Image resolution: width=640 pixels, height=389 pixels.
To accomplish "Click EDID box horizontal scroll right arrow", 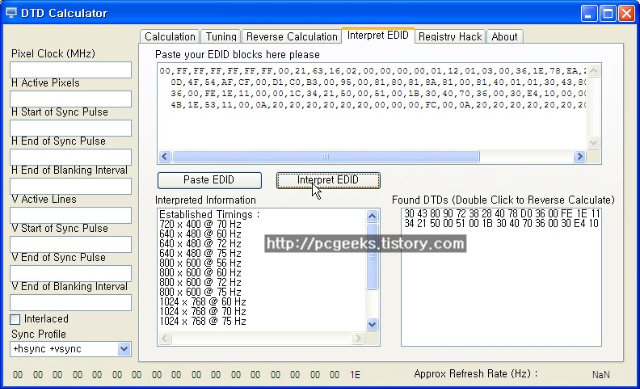I will (x=580, y=156).
